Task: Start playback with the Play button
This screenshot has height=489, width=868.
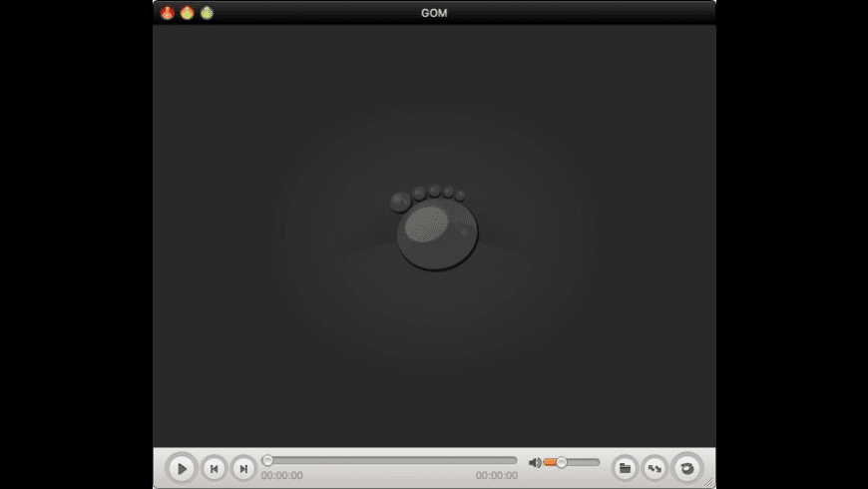Action: pos(182,469)
